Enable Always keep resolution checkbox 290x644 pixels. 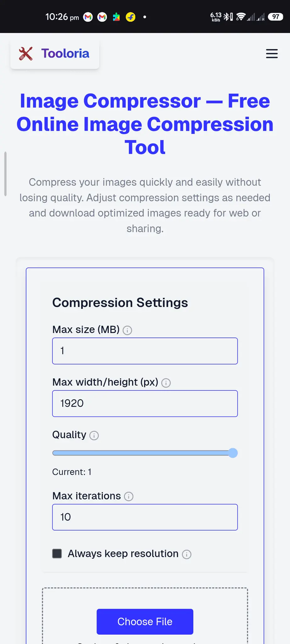57,553
